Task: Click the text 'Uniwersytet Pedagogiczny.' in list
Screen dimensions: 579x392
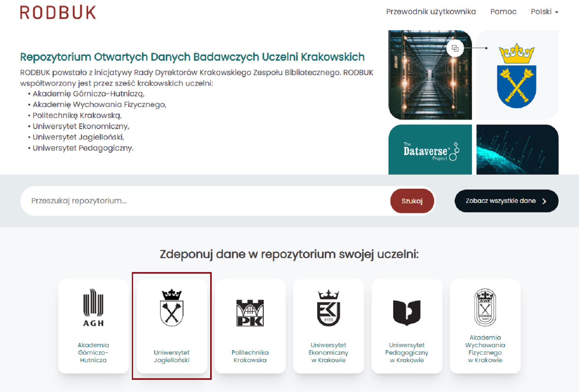Action: (x=83, y=148)
